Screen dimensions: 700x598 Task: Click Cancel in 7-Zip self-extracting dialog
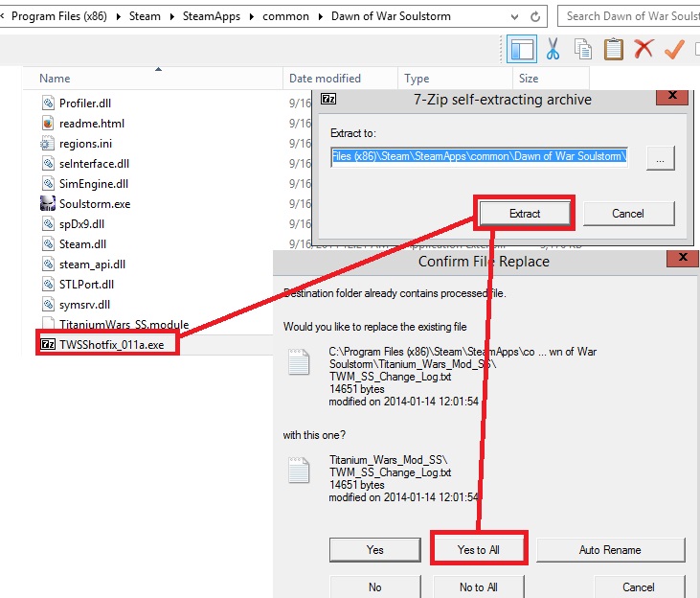click(x=628, y=214)
